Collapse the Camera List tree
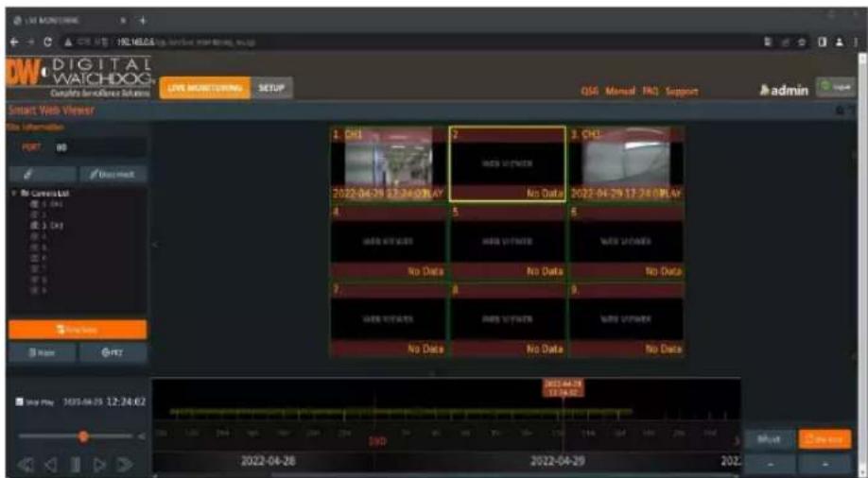 click(14, 193)
